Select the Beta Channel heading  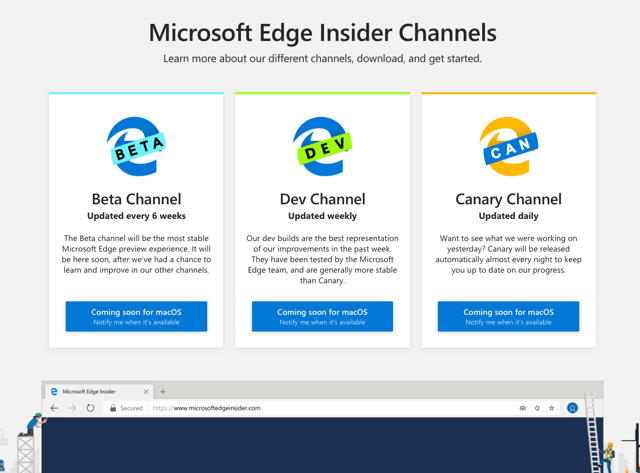click(136, 199)
